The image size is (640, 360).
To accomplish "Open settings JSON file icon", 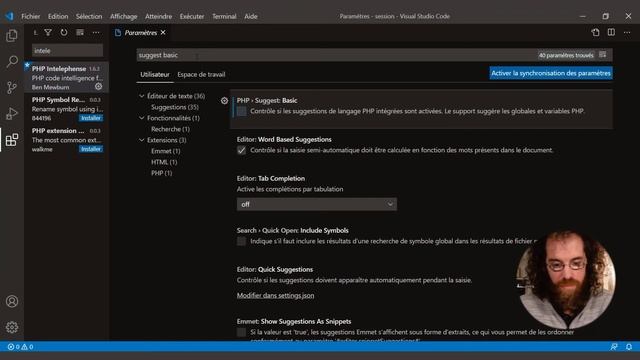I will 596,32.
